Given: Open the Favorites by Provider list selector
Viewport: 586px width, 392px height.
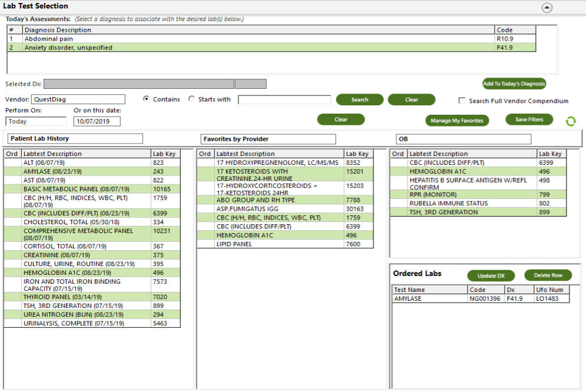Looking at the screenshot, I should coord(269,139).
